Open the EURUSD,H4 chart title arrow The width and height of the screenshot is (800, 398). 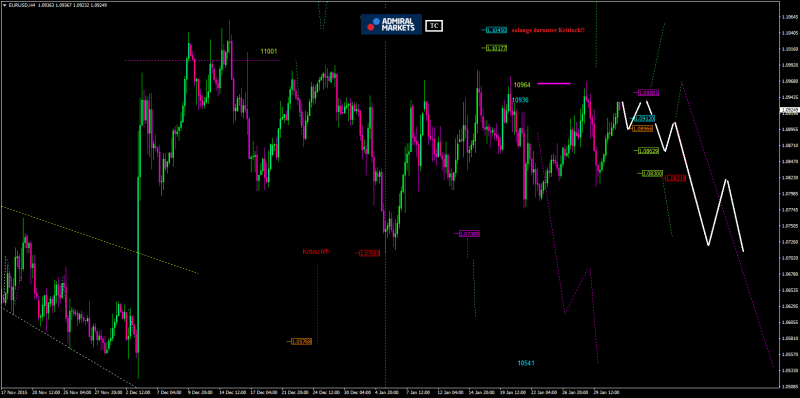point(5,4)
